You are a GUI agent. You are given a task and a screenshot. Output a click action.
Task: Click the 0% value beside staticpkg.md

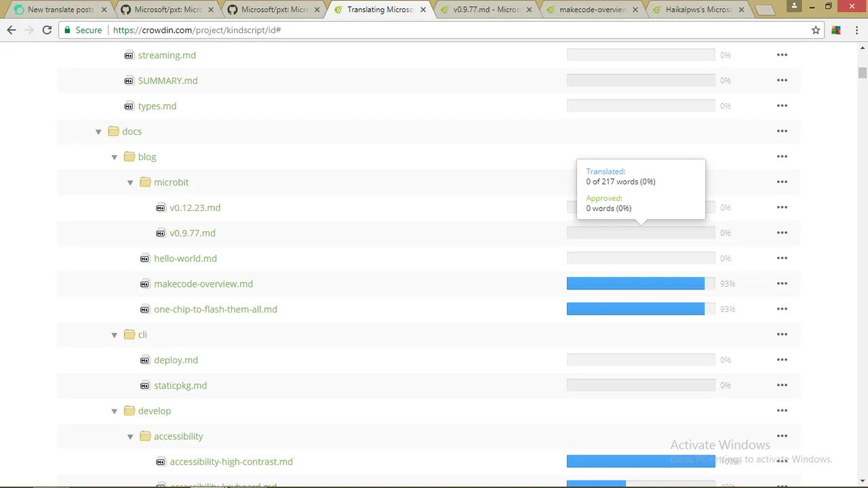pyautogui.click(x=726, y=385)
